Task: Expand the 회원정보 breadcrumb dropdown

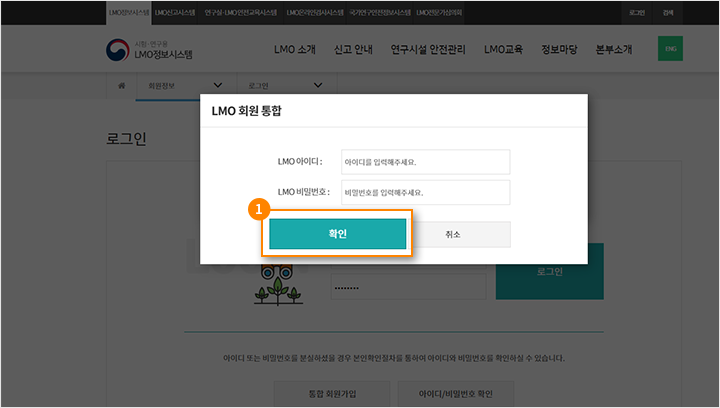Action: (x=186, y=86)
